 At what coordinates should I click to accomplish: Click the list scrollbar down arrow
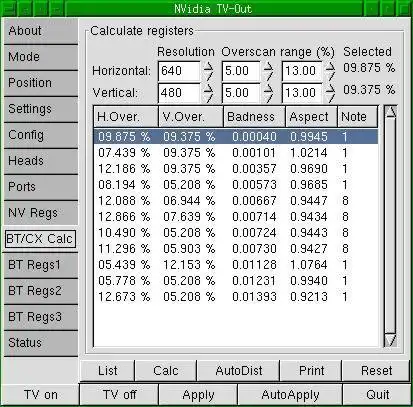pyautogui.click(x=390, y=340)
